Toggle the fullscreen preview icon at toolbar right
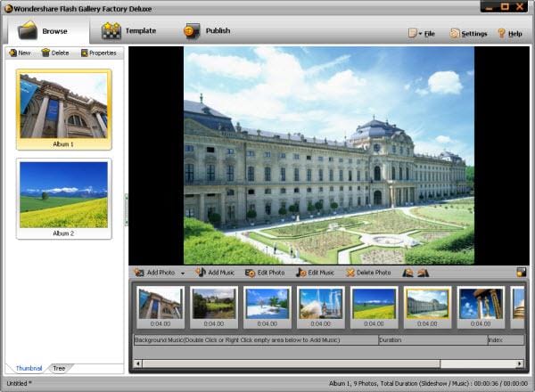535x392 pixels. coord(521,273)
